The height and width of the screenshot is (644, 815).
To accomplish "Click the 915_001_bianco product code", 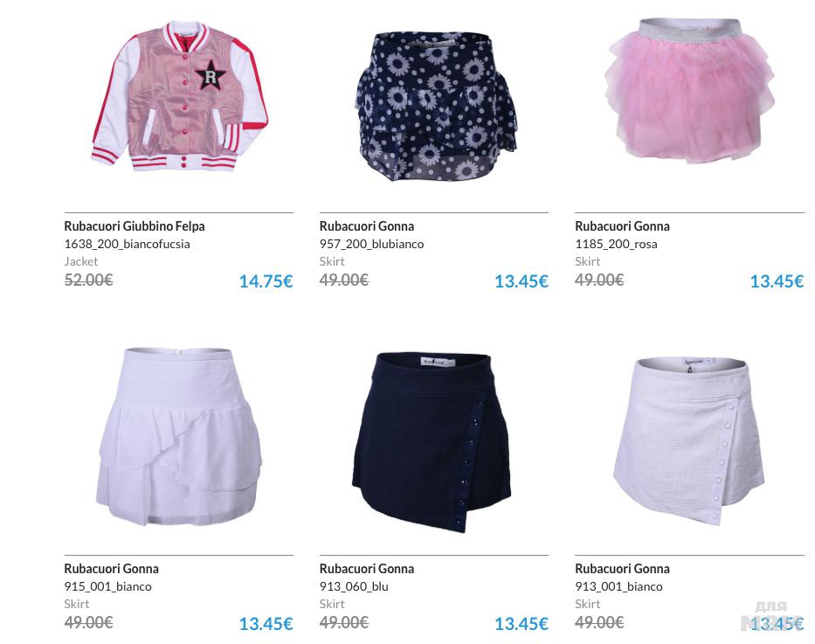I will 107,586.
